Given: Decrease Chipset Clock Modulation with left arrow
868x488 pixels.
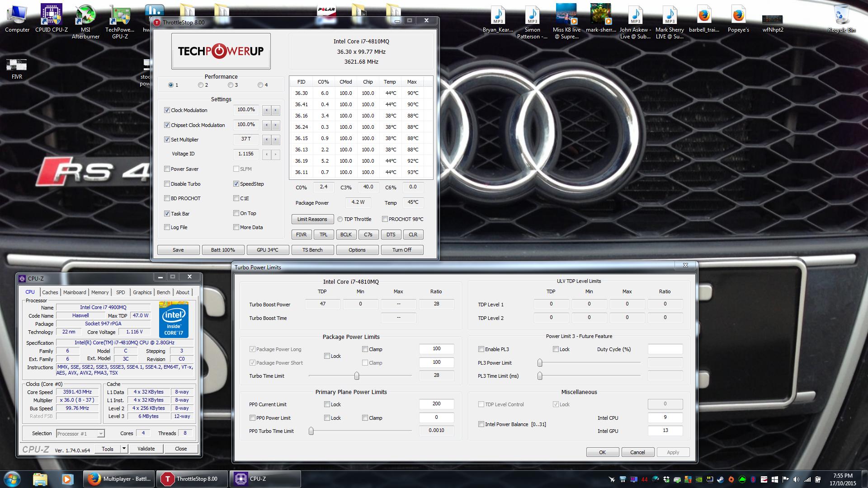Looking at the screenshot, I should pyautogui.click(x=267, y=125).
